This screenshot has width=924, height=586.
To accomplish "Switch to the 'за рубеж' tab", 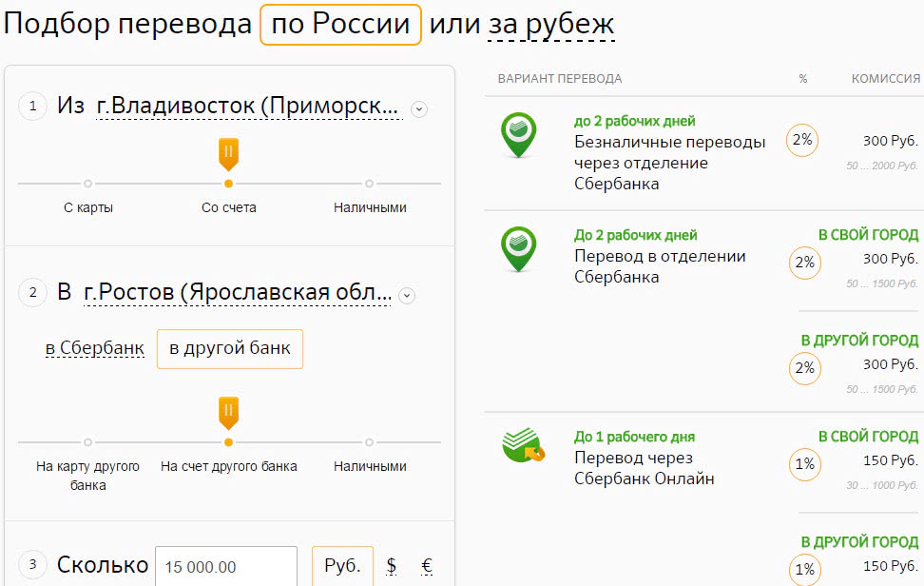I will click(x=551, y=24).
